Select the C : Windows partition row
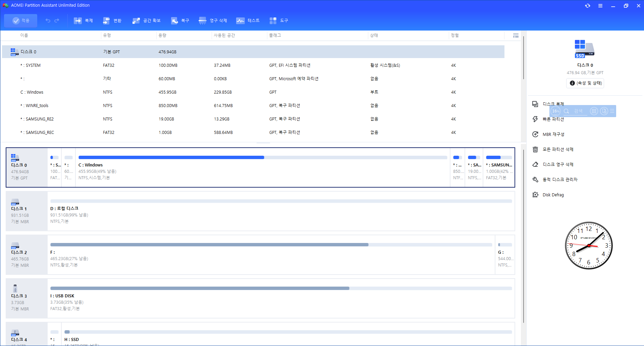Image resolution: width=644 pixels, height=346 pixels. [253, 92]
